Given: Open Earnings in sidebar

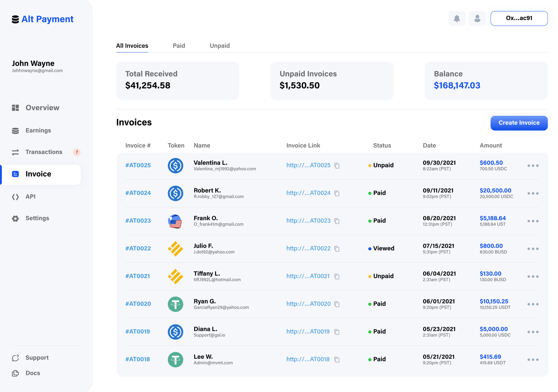Looking at the screenshot, I should pyautogui.click(x=31, y=130).
